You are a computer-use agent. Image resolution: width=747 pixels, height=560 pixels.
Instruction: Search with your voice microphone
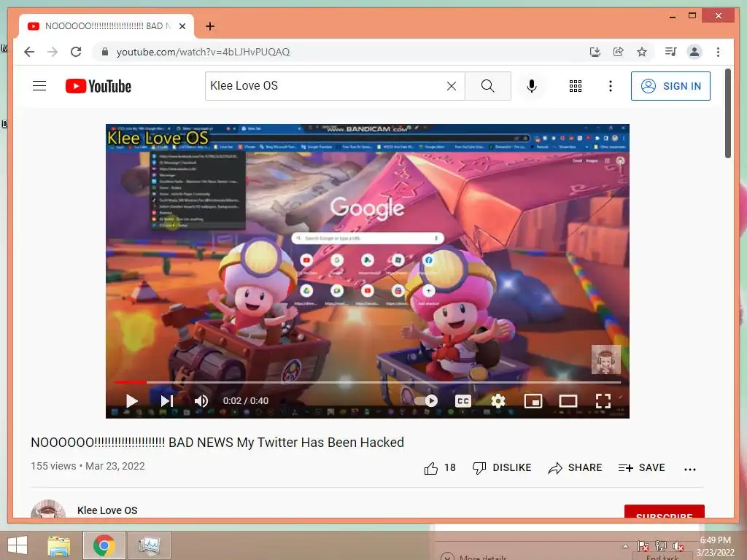[x=532, y=86]
